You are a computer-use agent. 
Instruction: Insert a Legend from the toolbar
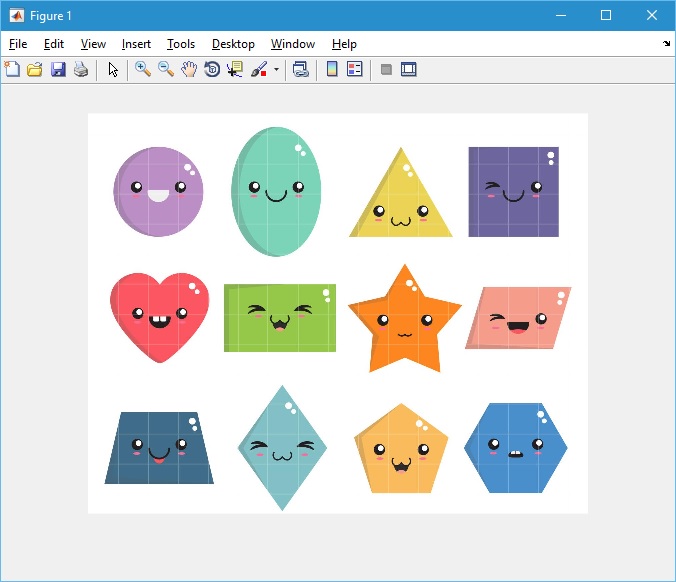coord(354,69)
